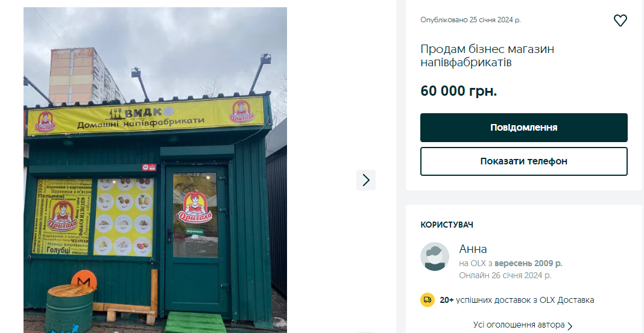The image size is (644, 333).
Task: Click seller Анна's avatar icon
Action: (435, 257)
